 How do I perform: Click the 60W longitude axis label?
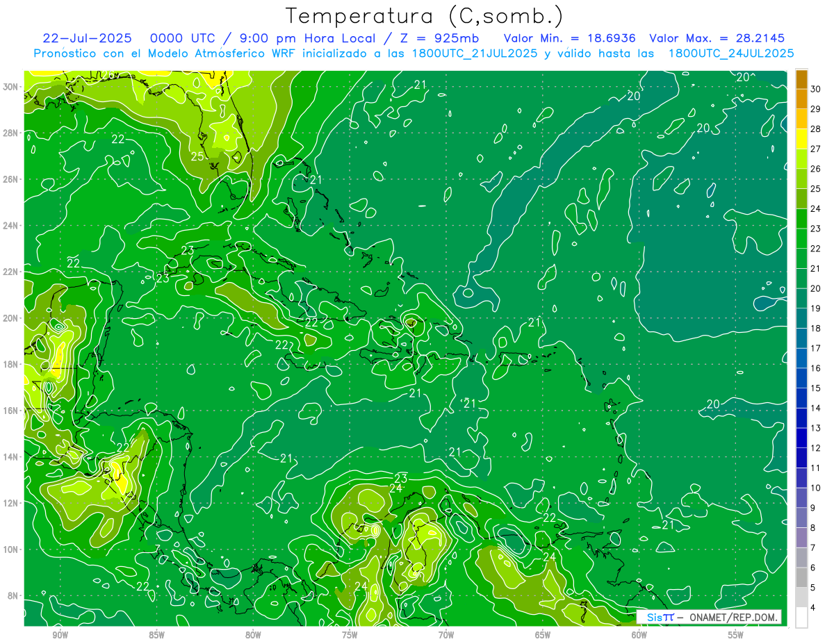(x=639, y=635)
